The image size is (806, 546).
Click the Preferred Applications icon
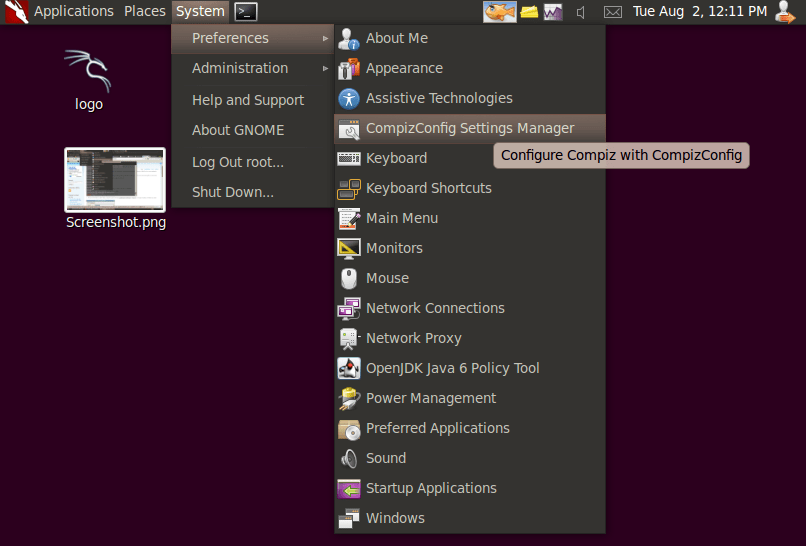pos(349,429)
